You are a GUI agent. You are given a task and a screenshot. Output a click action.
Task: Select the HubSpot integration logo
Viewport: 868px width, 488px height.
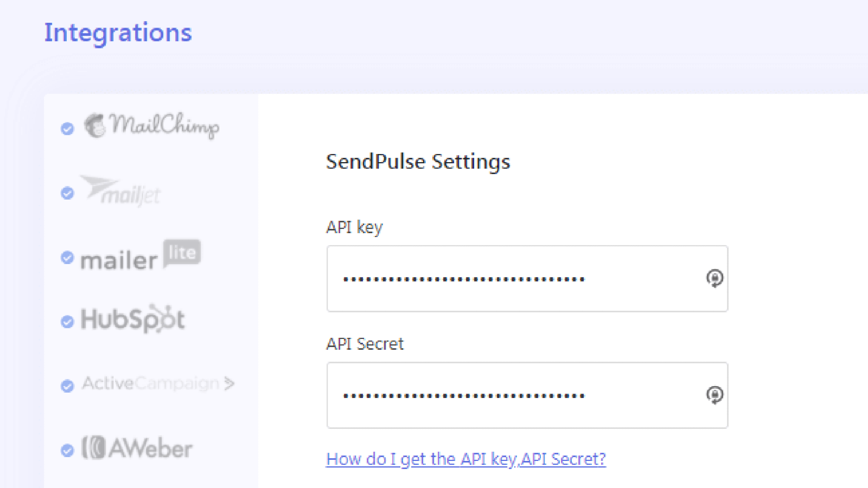point(133,320)
